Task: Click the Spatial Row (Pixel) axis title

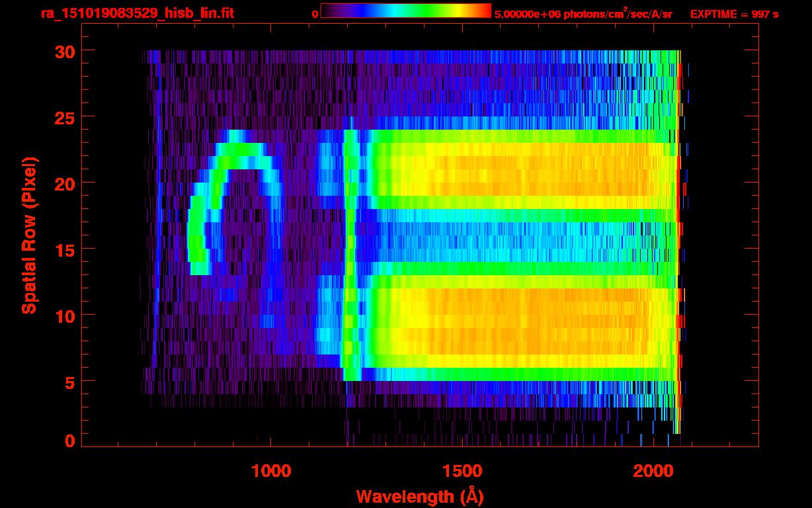Action: 29,235
